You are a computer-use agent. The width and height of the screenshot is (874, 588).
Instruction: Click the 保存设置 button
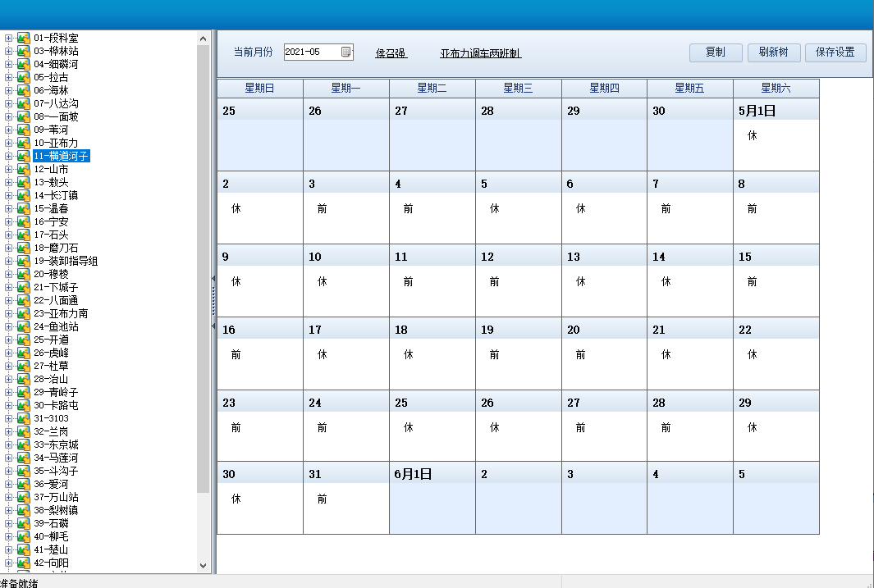click(x=835, y=52)
